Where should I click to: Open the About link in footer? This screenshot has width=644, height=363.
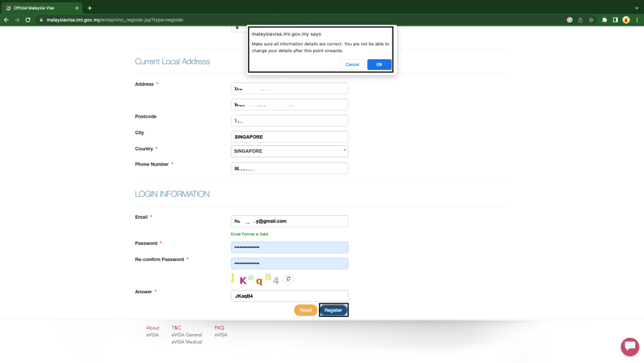[152, 328]
